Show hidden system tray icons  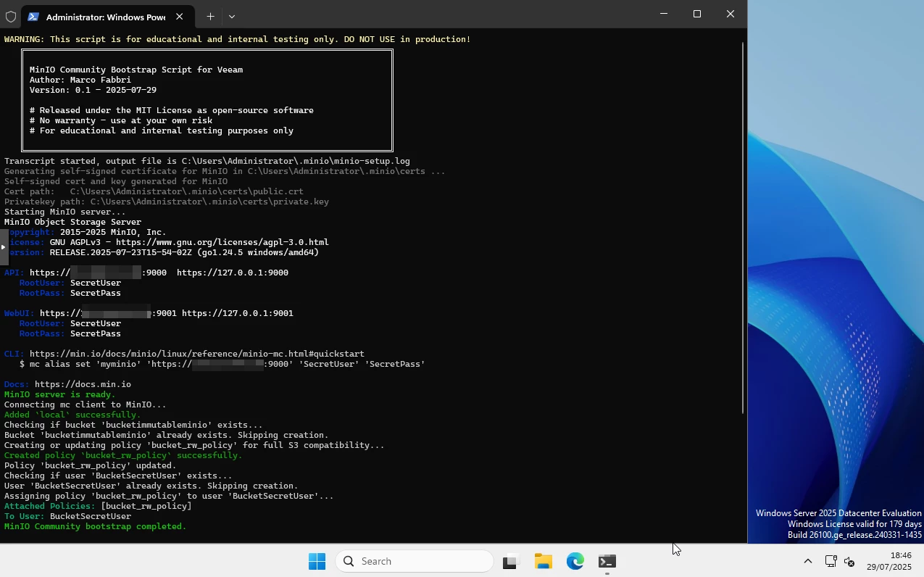(807, 561)
